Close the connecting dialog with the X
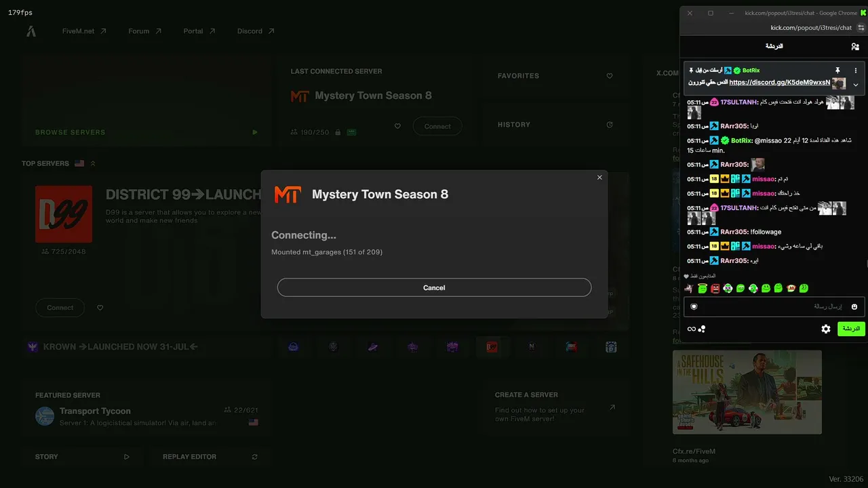The image size is (868, 488). [599, 178]
